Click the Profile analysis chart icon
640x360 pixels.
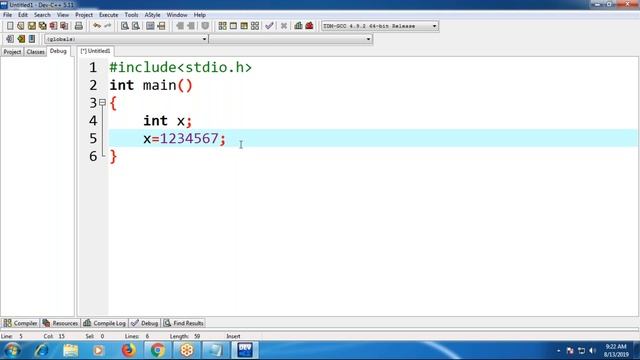(298, 26)
